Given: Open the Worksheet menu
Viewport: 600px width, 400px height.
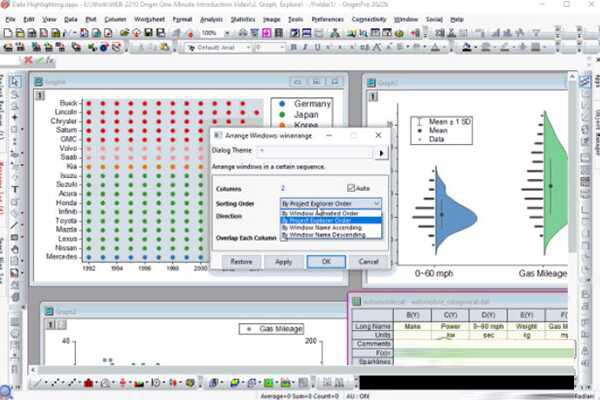Looking at the screenshot, I should pyautogui.click(x=150, y=19).
